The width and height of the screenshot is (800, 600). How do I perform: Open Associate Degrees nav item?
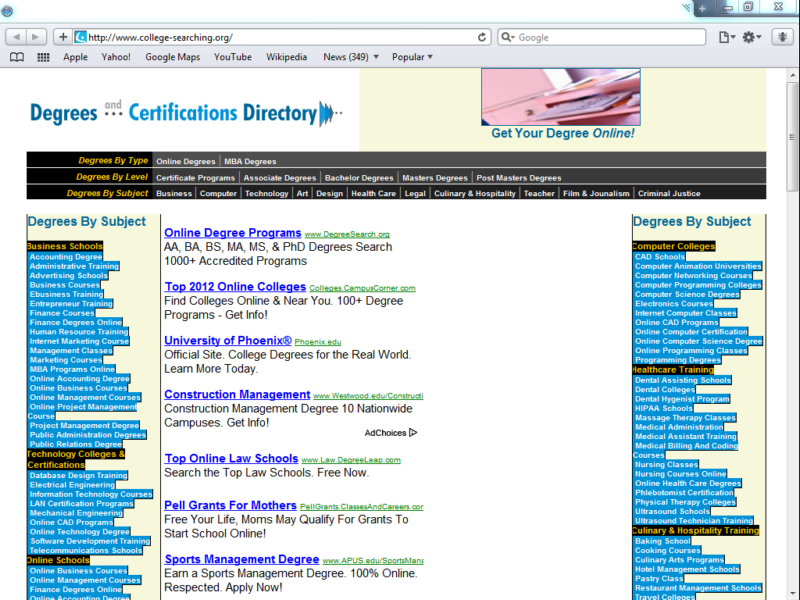[280, 178]
